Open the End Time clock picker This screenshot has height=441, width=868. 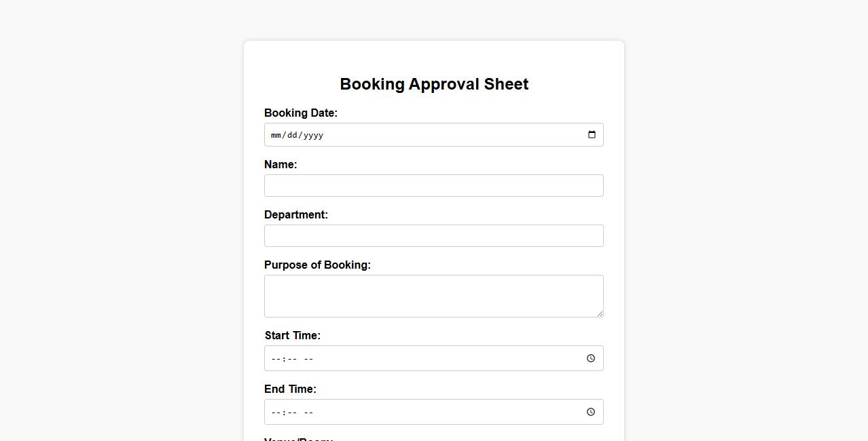[591, 412]
